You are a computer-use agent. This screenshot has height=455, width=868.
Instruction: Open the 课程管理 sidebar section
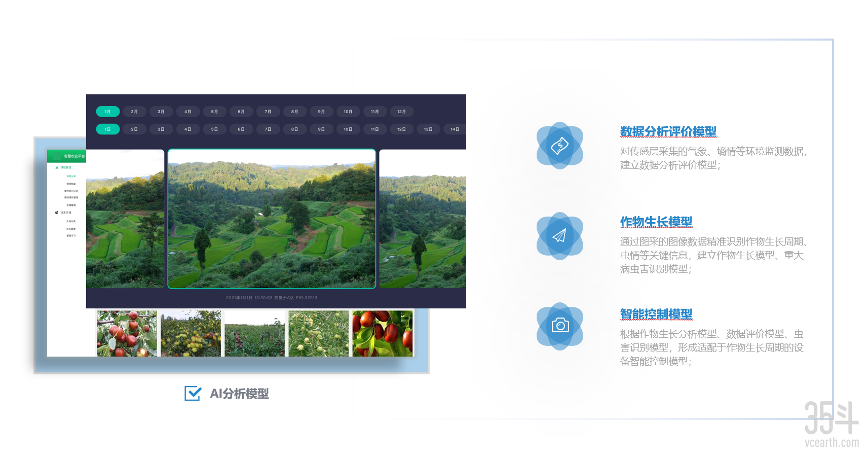tap(66, 167)
